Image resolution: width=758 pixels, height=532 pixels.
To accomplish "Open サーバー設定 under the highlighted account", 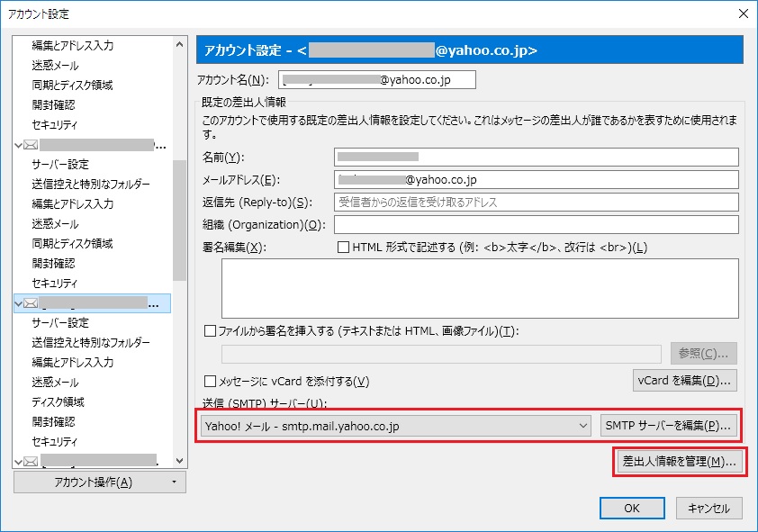I will [59, 323].
